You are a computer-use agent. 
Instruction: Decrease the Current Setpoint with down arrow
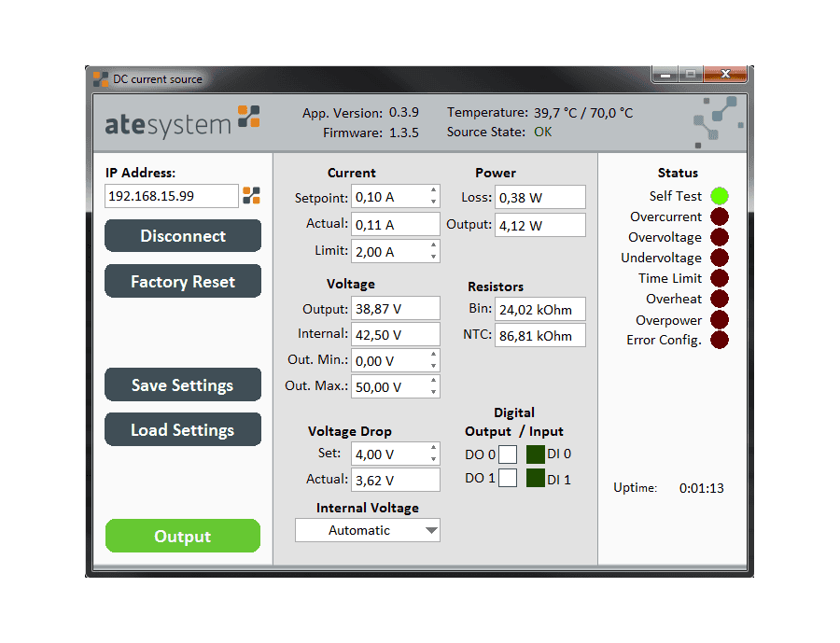[x=433, y=202]
